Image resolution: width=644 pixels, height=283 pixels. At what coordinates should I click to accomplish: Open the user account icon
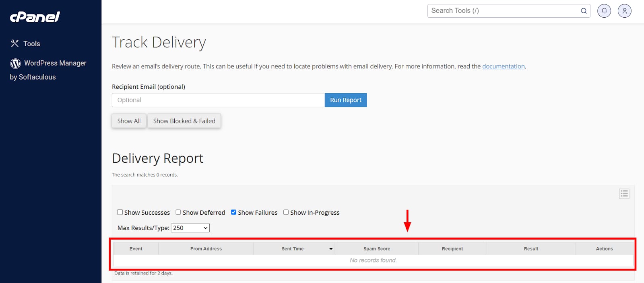(624, 11)
